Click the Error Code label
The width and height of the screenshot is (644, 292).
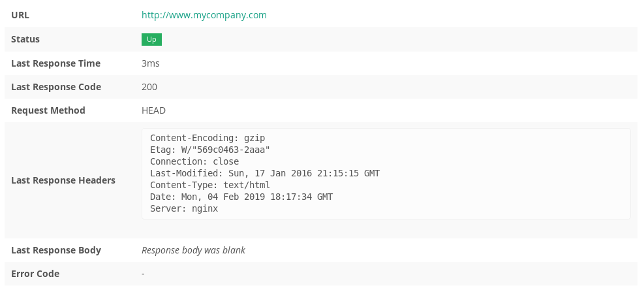click(35, 274)
